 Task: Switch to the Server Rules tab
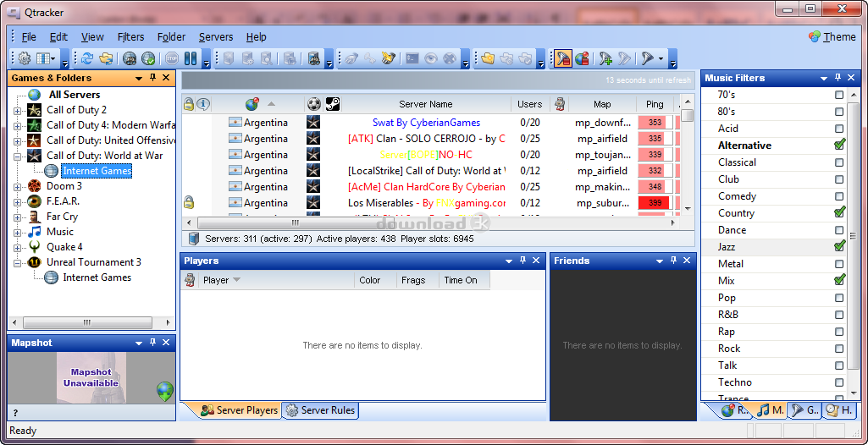pyautogui.click(x=320, y=410)
